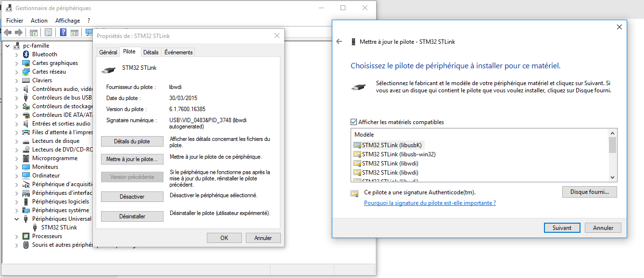Collapse the pc-famille root node
Image resolution: width=644 pixels, height=278 pixels.
point(8,46)
